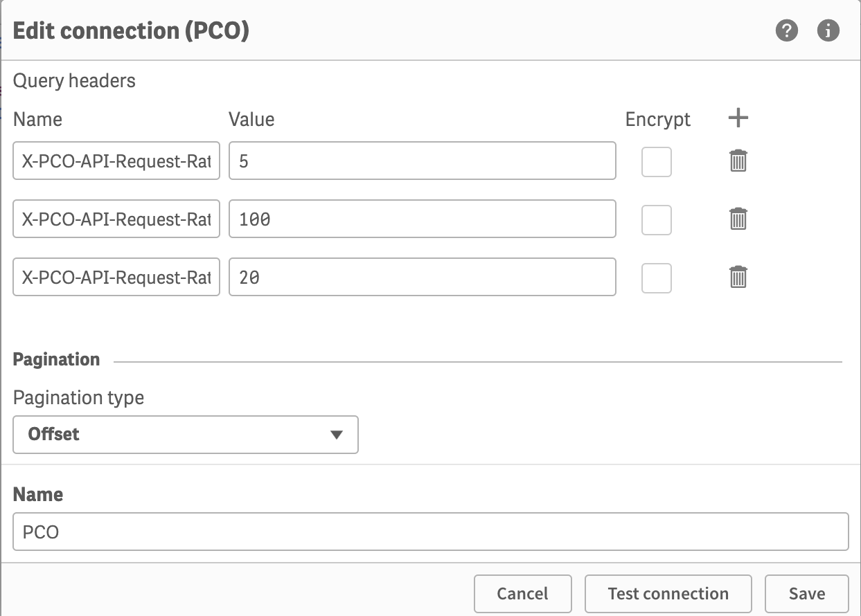Image resolution: width=861 pixels, height=616 pixels.
Task: Focus the value field containing 100
Action: pyautogui.click(x=423, y=219)
